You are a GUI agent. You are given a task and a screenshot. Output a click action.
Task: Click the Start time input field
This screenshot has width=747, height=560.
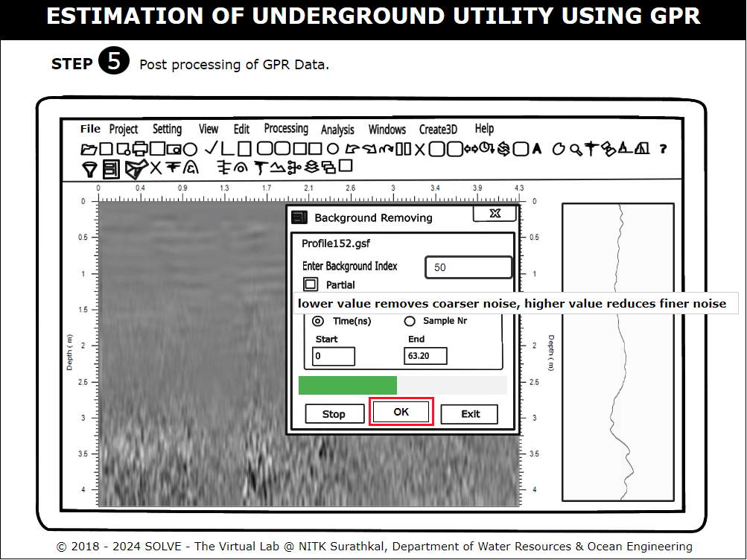pyautogui.click(x=334, y=356)
